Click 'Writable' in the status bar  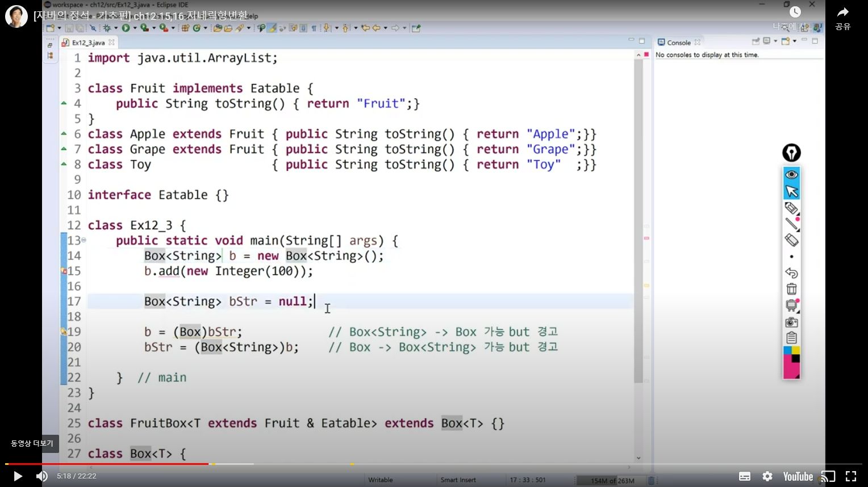(x=380, y=480)
